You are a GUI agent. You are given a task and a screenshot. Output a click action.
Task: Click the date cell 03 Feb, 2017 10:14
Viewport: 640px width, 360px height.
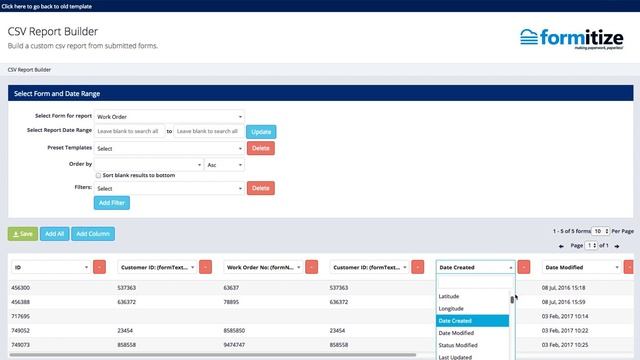coord(565,316)
